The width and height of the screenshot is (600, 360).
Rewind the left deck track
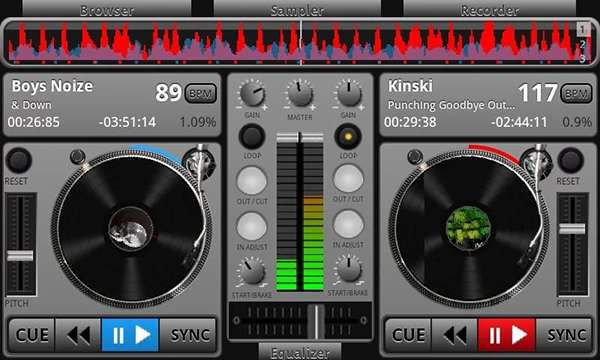click(x=78, y=335)
